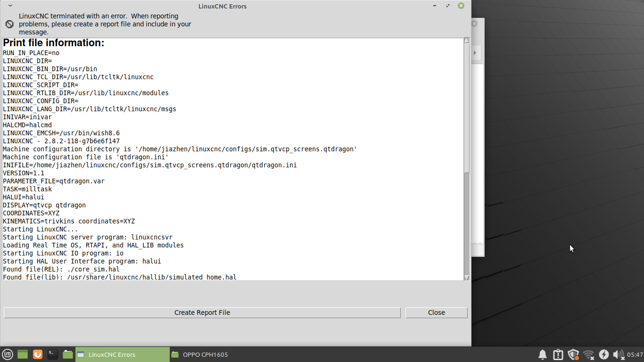
Task: Open the notifications bell in system tray
Action: pyautogui.click(x=543, y=354)
